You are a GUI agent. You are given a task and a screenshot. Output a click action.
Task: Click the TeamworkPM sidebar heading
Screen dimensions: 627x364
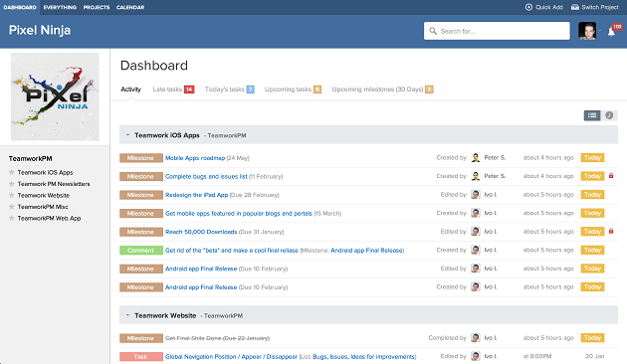(31, 158)
